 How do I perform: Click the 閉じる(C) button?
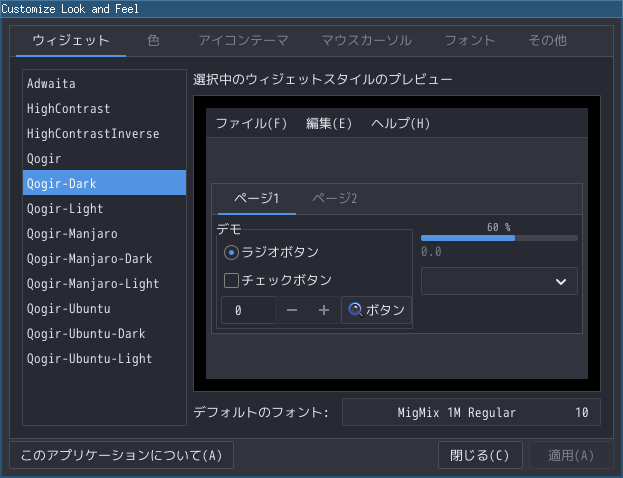(x=480, y=455)
